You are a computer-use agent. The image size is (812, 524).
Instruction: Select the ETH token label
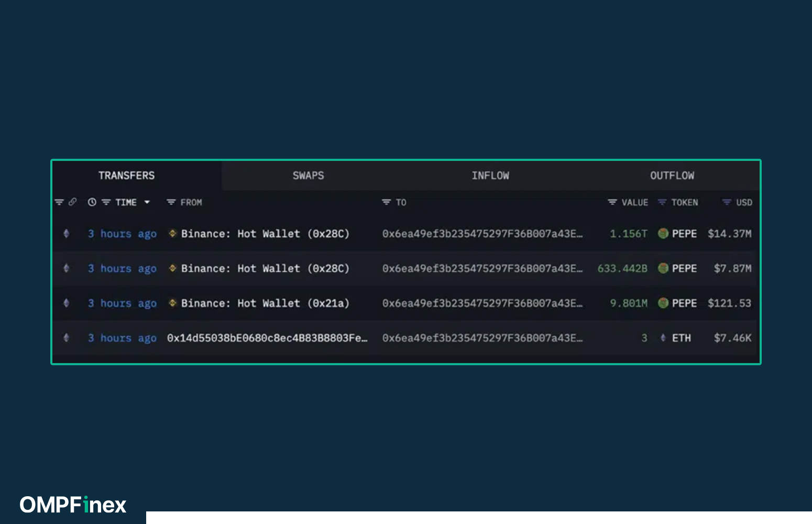pos(681,338)
